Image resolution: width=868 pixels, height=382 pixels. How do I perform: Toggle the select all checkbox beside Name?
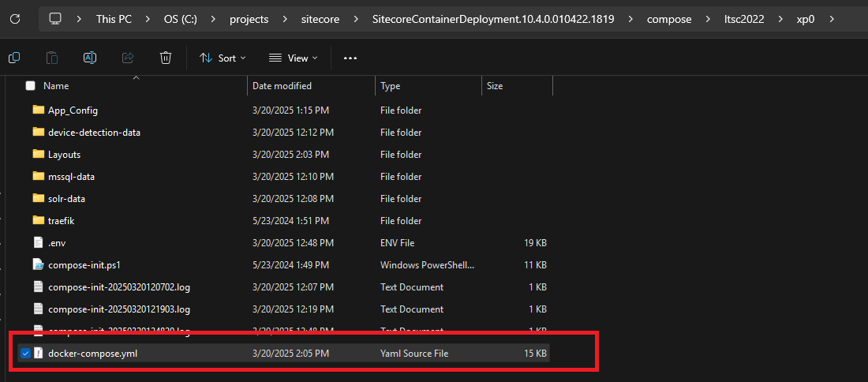pos(31,86)
